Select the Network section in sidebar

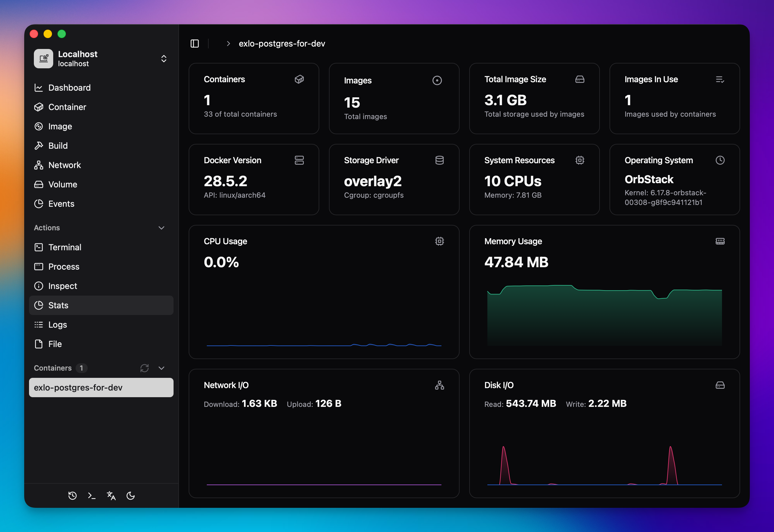click(x=64, y=165)
